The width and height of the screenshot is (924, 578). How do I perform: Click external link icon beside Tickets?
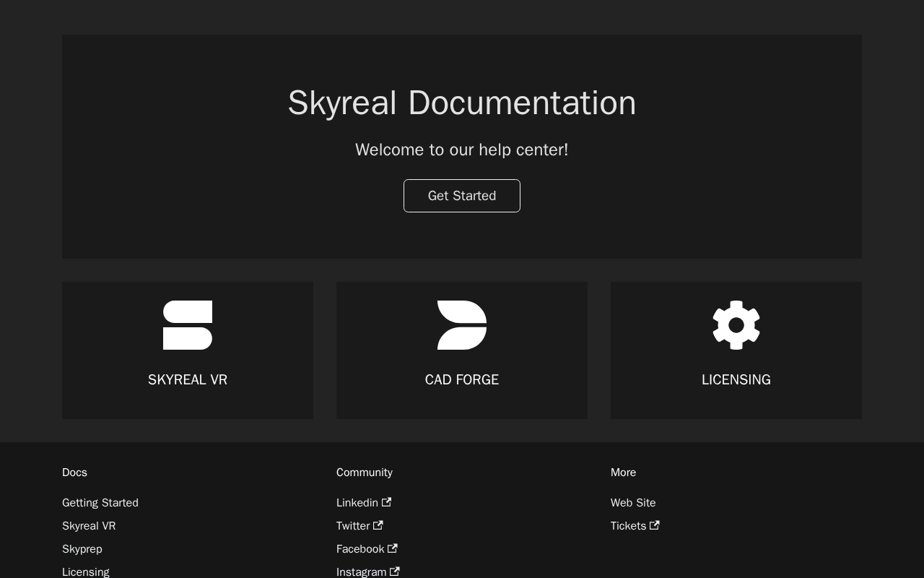(x=655, y=525)
